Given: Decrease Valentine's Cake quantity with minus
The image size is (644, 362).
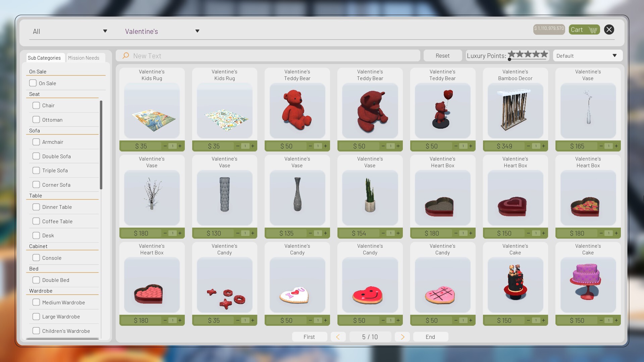Looking at the screenshot, I should 529,320.
